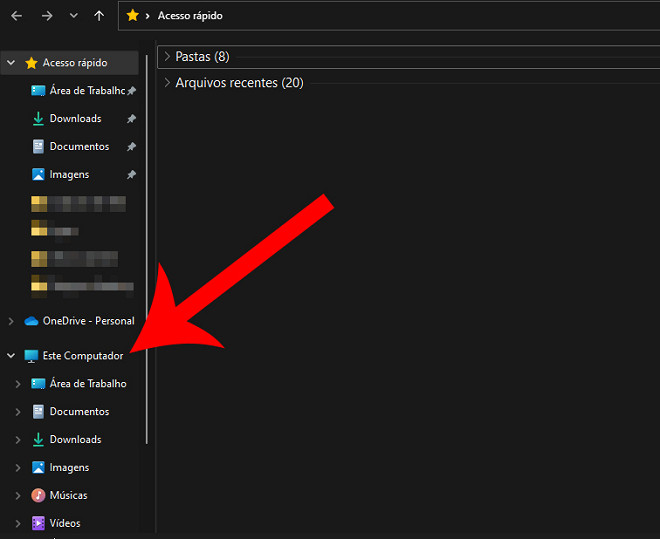Go up one folder level arrow
Screen dimensions: 660x539
pyautogui.click(x=99, y=16)
